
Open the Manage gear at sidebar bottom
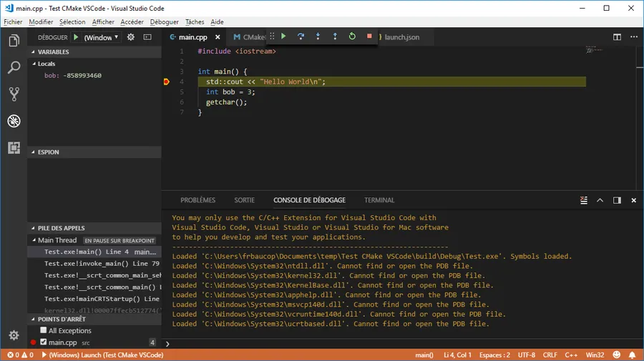pos(14,335)
